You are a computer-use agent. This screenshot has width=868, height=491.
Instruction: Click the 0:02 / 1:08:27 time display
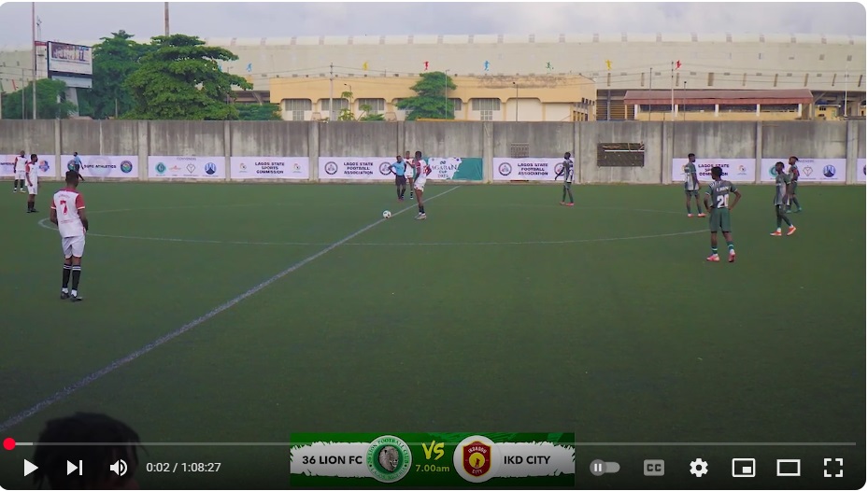[183, 468]
